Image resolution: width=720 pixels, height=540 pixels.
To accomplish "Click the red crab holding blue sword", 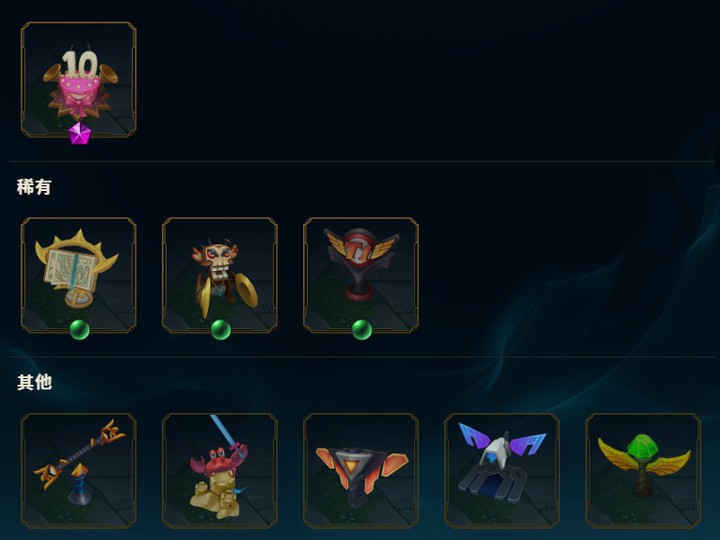I will pyautogui.click(x=219, y=459).
